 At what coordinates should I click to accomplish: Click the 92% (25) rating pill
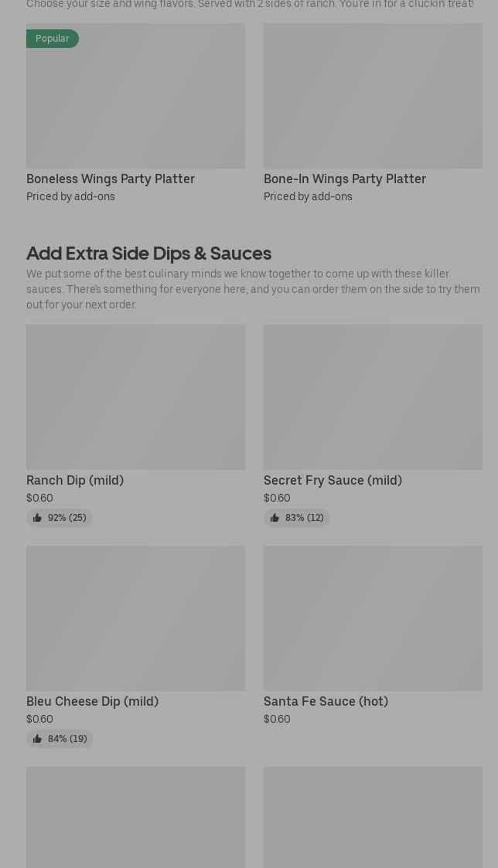[x=60, y=518]
